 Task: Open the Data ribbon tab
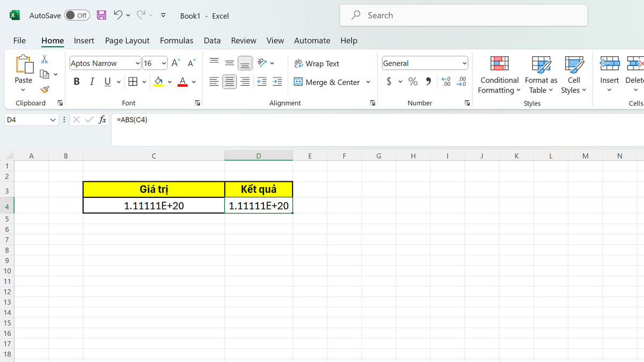(x=212, y=40)
